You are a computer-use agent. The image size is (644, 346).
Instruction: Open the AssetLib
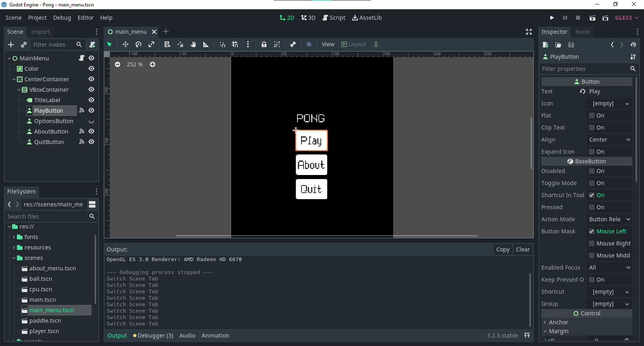367,18
